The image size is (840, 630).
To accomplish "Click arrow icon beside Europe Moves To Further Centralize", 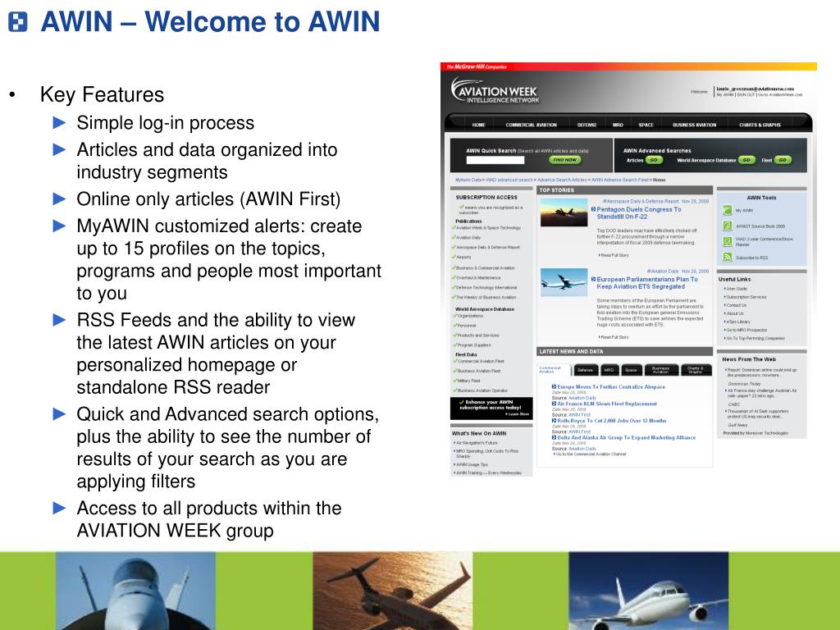I will (555, 386).
